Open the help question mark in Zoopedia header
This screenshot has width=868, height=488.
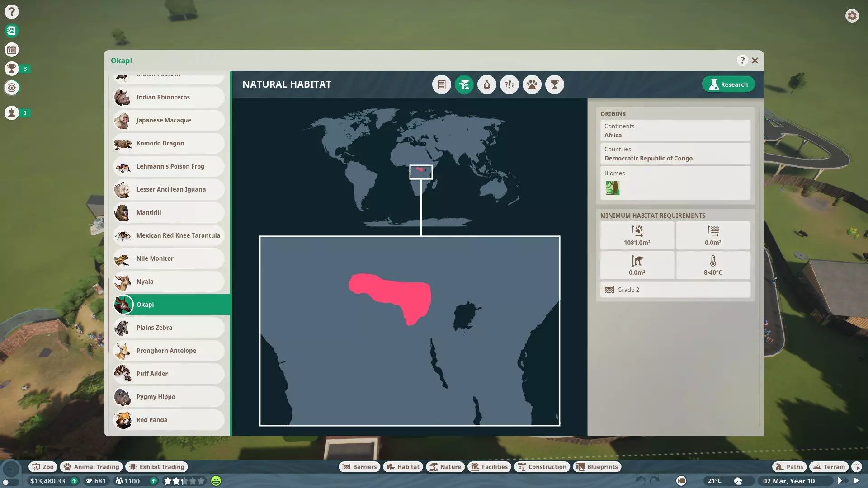pos(742,60)
